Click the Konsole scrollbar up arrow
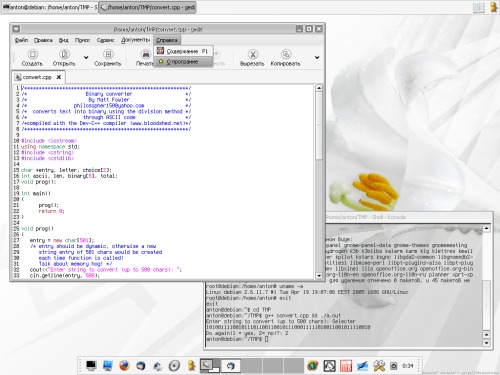Image resolution: width=500 pixels, height=375 pixels. (x=486, y=228)
